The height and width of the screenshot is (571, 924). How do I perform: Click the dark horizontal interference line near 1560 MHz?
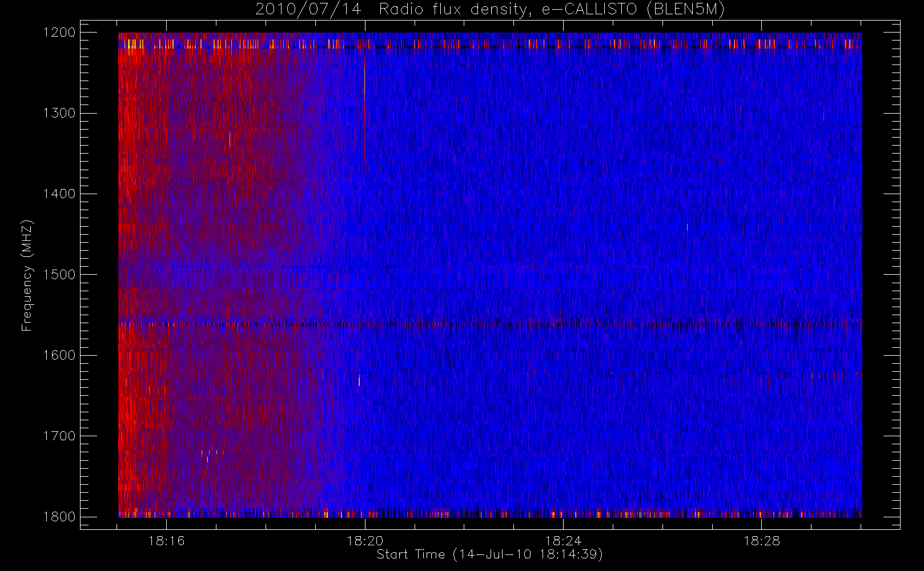pyautogui.click(x=490, y=324)
